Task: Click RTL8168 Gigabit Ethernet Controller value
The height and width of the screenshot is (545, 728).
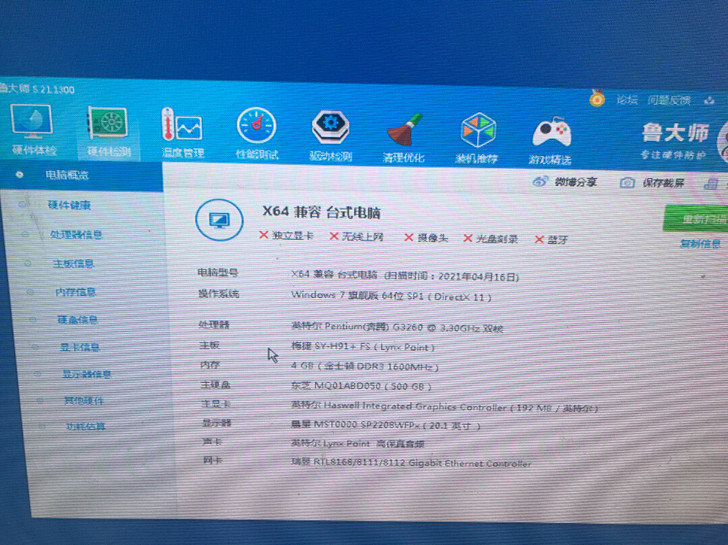Action: tap(411, 463)
